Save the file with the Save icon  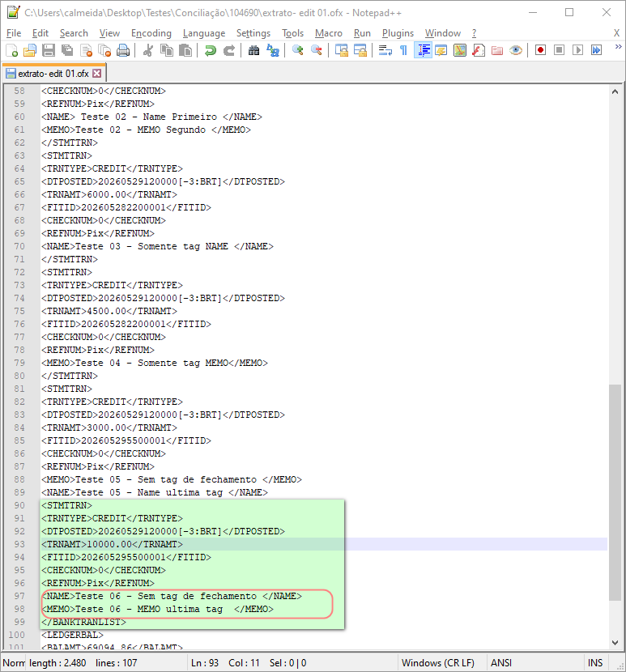tap(49, 50)
